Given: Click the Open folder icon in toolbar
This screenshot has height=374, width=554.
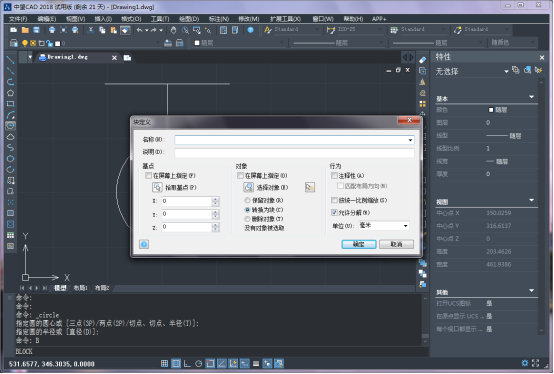Looking at the screenshot, I should pyautogui.click(x=25, y=30).
